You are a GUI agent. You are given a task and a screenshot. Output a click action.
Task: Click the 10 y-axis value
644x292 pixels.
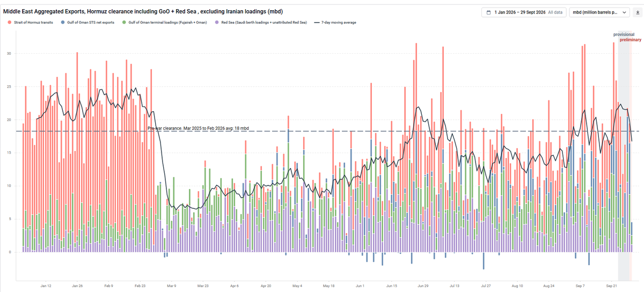[9, 186]
